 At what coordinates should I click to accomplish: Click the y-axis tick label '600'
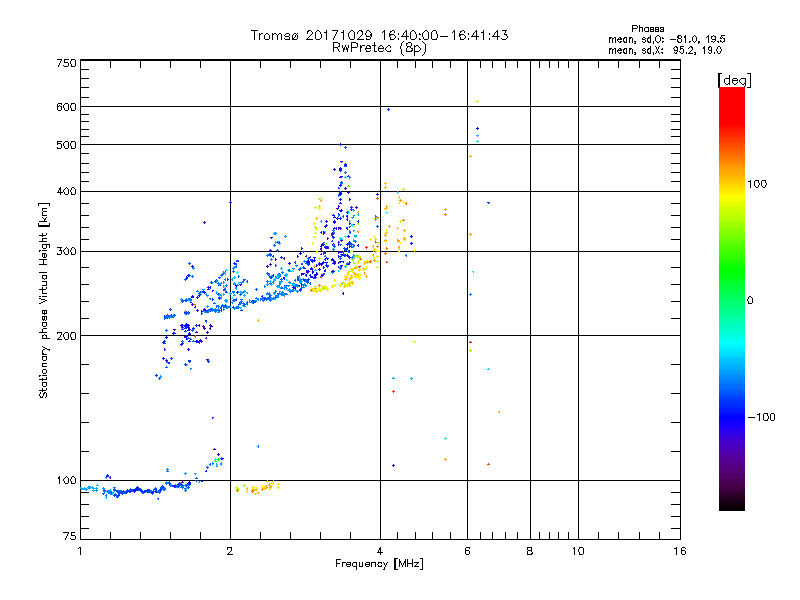[x=66, y=107]
